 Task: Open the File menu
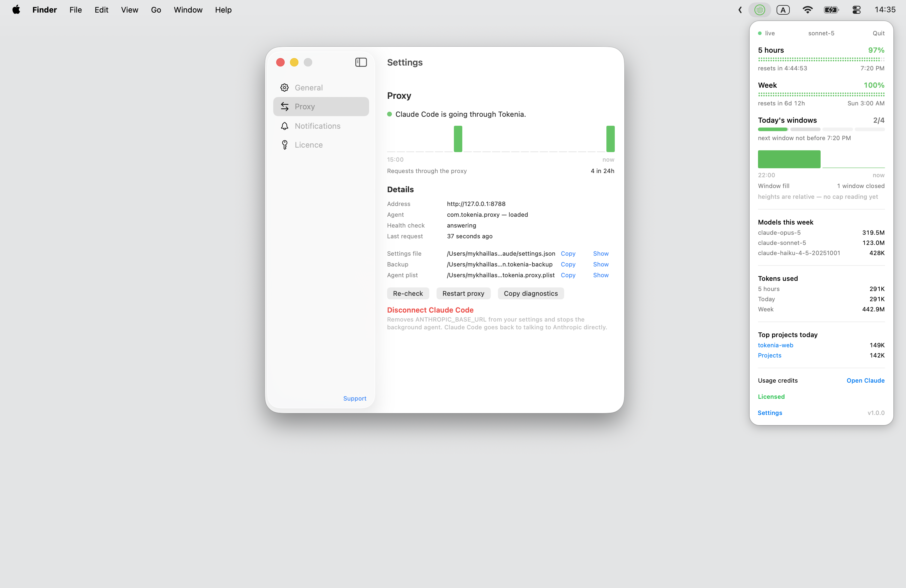(75, 10)
